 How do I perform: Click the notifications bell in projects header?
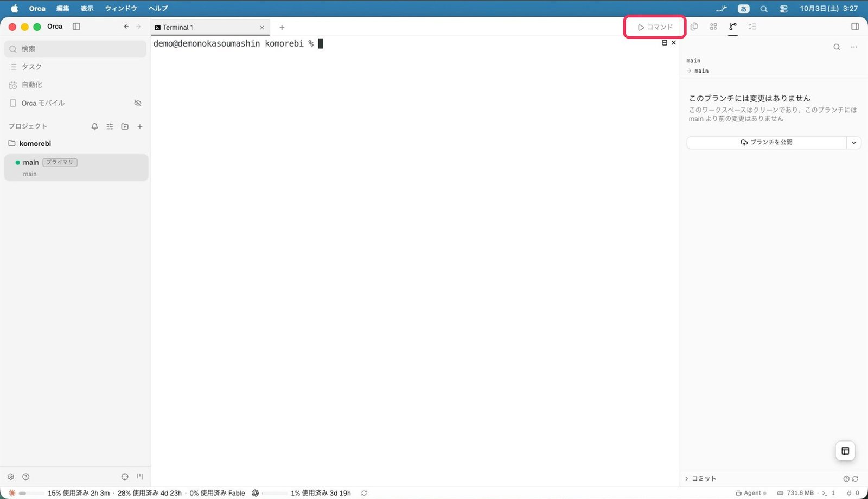point(94,126)
